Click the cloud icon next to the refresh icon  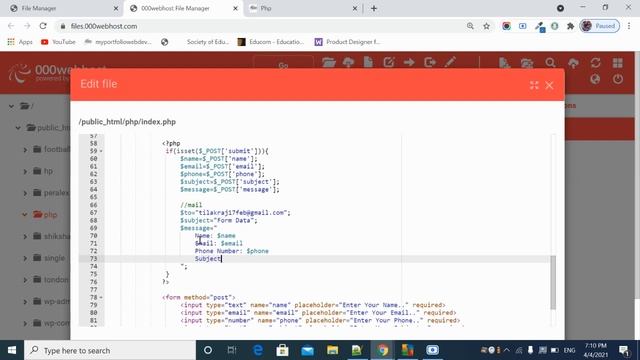coord(573,63)
